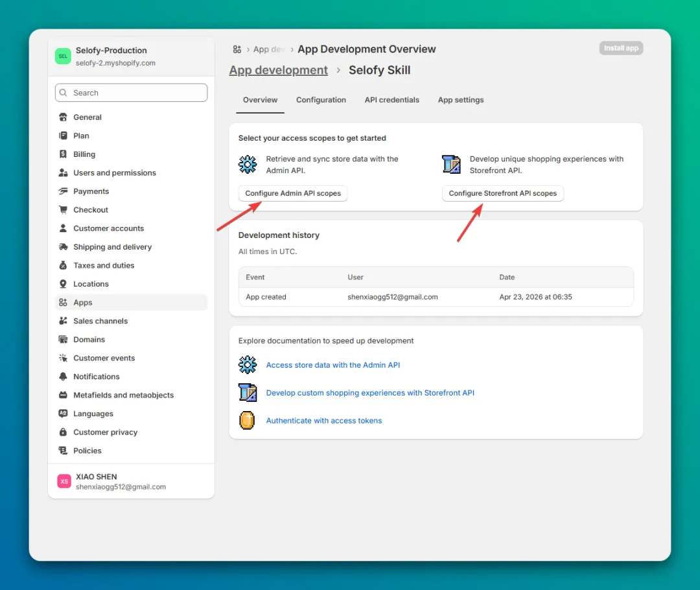The height and width of the screenshot is (590, 700).
Task: Click the Selofy Skill app title
Action: click(379, 70)
